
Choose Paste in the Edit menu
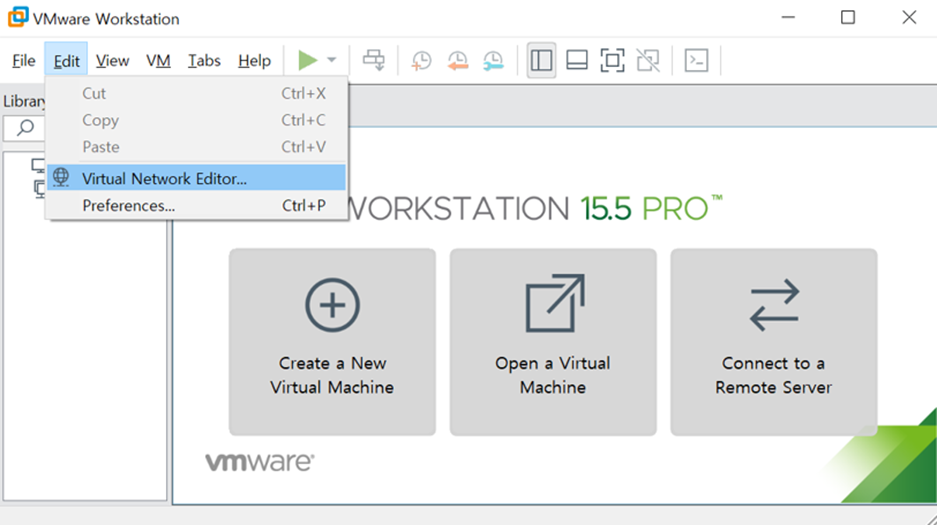197,147
